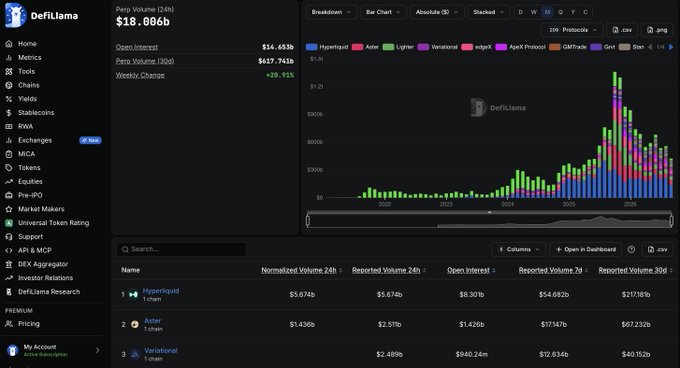This screenshot has height=368, width=680.
Task: Go to previous legend page arrow
Action: pos(650,47)
